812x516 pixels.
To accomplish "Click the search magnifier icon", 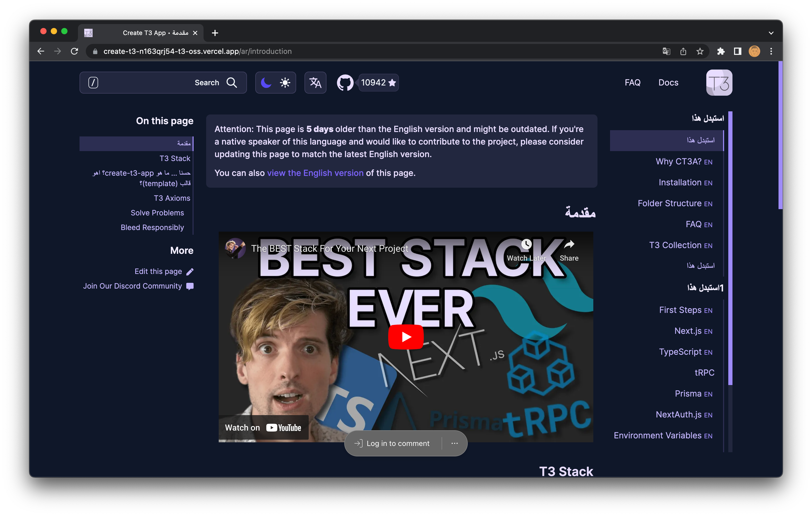I will pos(232,83).
